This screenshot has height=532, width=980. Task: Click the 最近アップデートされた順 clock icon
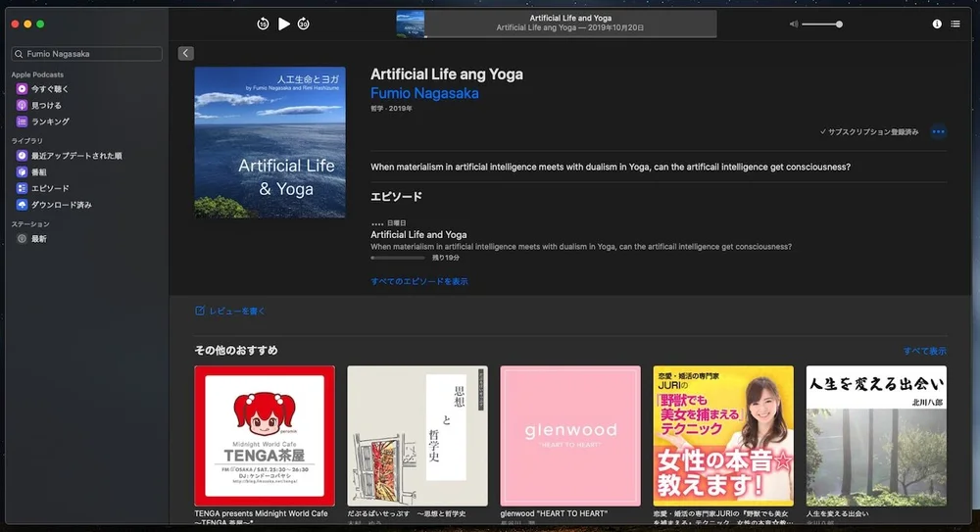tap(22, 155)
